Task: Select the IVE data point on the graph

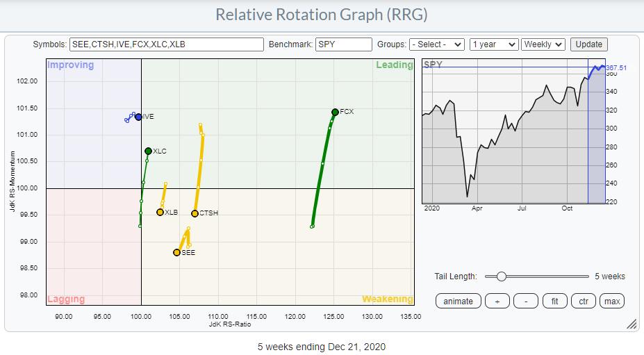Action: [x=138, y=117]
